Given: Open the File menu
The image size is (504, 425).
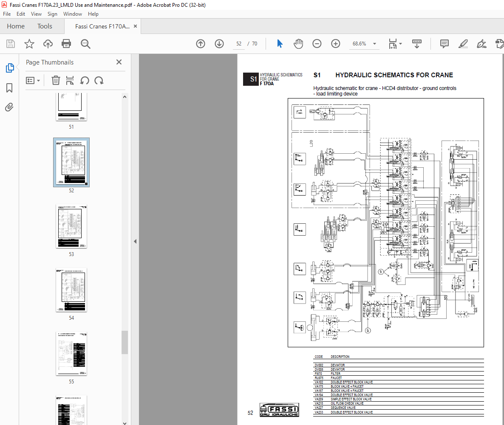Looking at the screenshot, I should [7, 14].
